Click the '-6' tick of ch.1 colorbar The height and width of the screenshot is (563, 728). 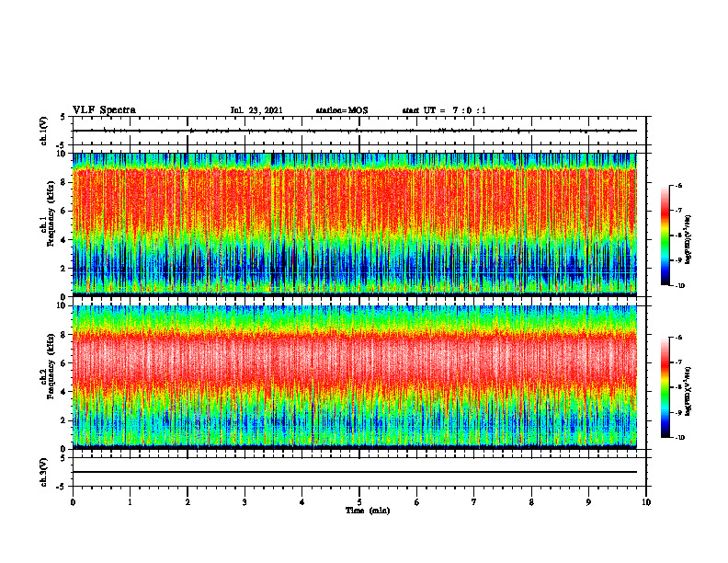(678, 186)
